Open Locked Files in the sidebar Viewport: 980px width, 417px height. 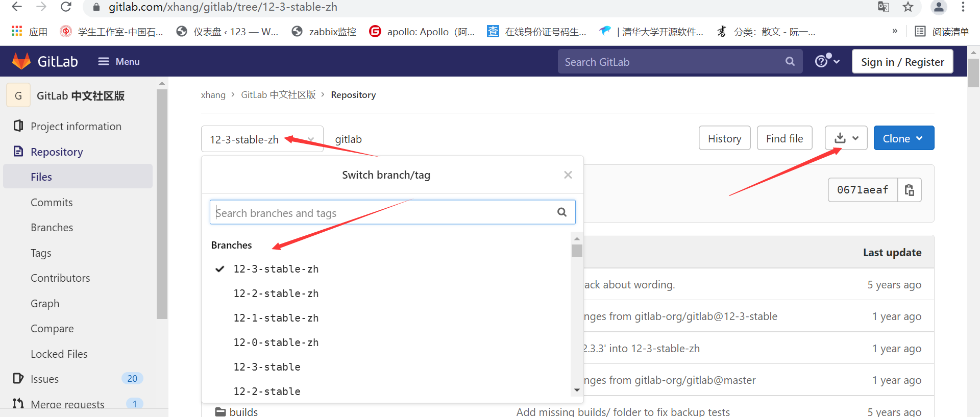pyautogui.click(x=59, y=354)
